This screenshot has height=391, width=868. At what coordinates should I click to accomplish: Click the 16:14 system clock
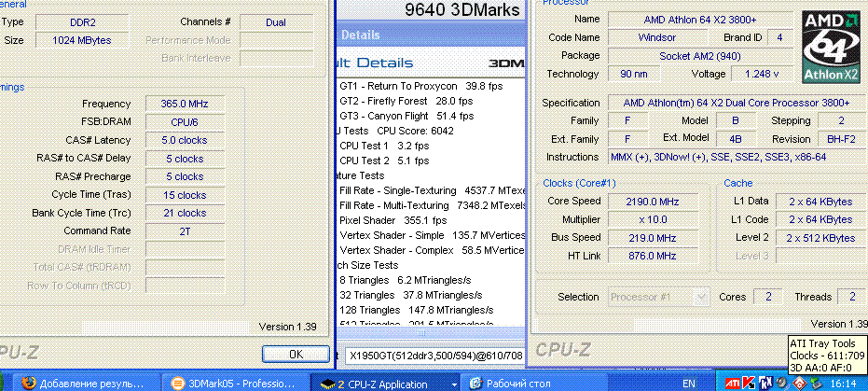click(x=843, y=384)
